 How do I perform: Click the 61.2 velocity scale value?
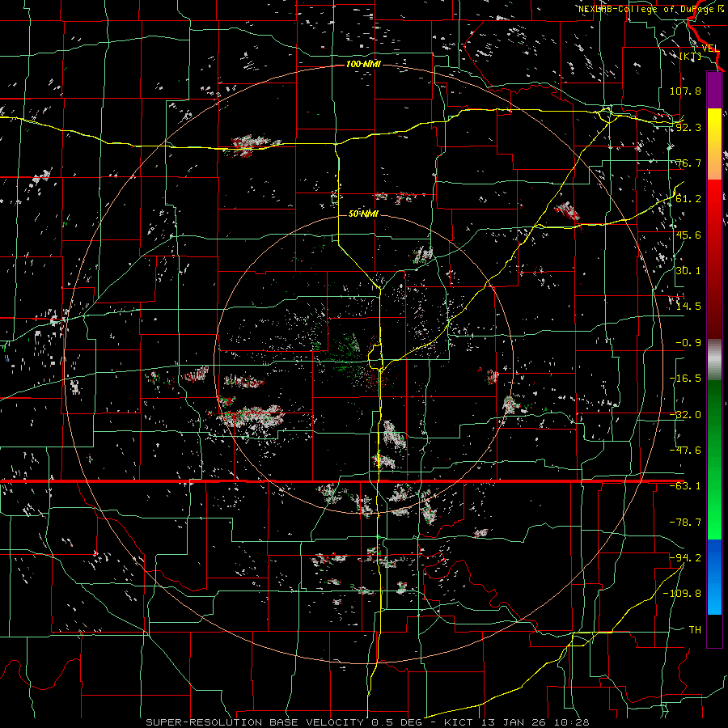pos(688,199)
